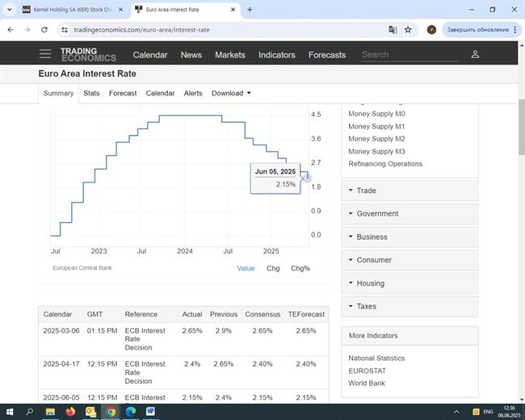Open National Statistics link

click(376, 359)
